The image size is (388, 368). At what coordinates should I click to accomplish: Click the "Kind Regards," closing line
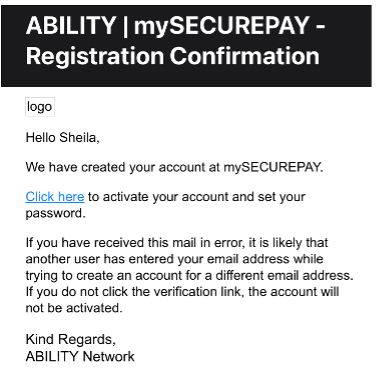click(x=71, y=339)
